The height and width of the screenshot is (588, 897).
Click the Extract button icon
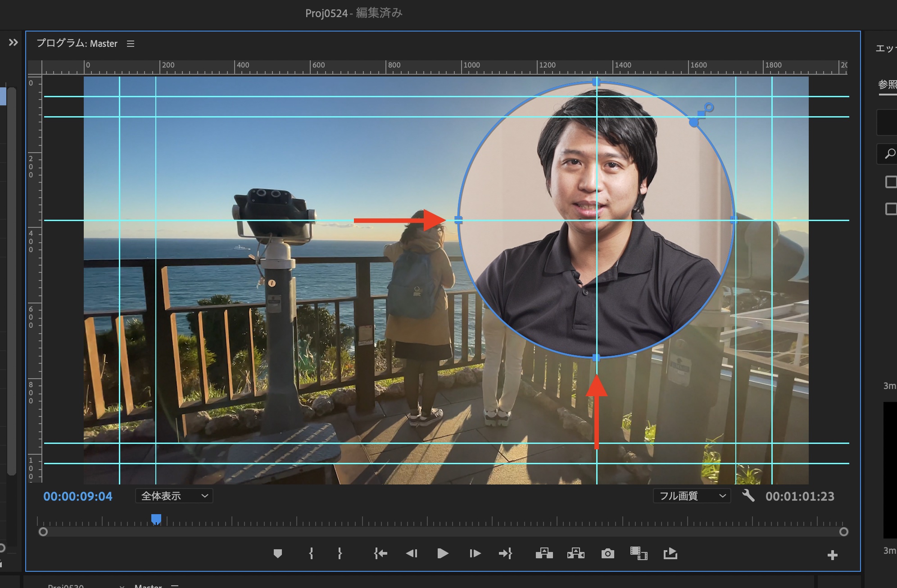pos(575,553)
